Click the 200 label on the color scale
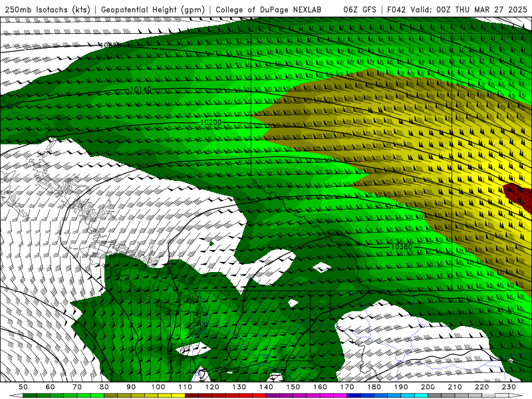The image size is (532, 399). [428, 387]
